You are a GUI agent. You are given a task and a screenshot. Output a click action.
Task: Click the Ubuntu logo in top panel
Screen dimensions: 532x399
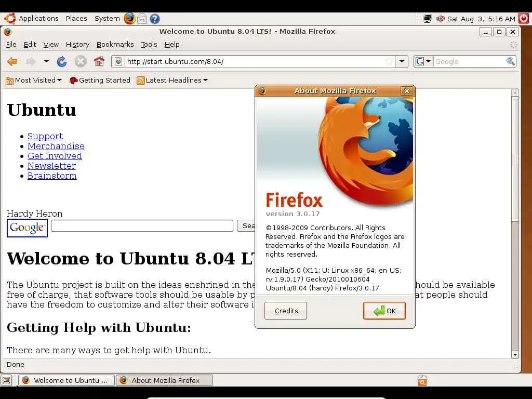(10, 19)
